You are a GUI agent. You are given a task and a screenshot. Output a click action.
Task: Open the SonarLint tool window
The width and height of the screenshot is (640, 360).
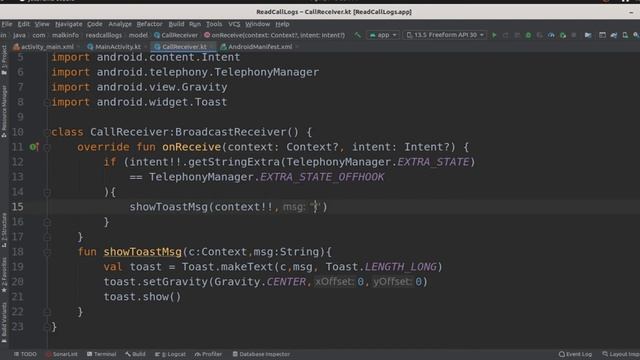click(62, 354)
